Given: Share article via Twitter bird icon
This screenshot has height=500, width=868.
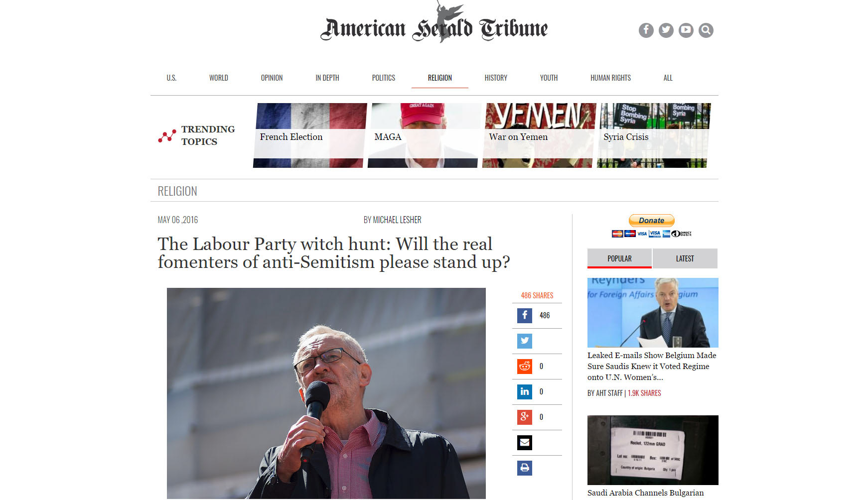Looking at the screenshot, I should [525, 341].
